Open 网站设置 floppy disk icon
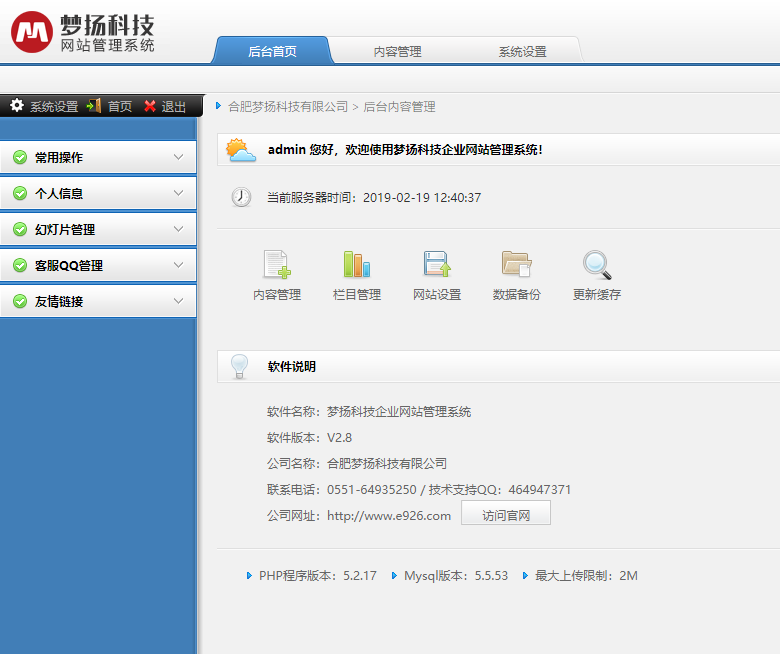Screen dimensions: 780x654 point(437,264)
